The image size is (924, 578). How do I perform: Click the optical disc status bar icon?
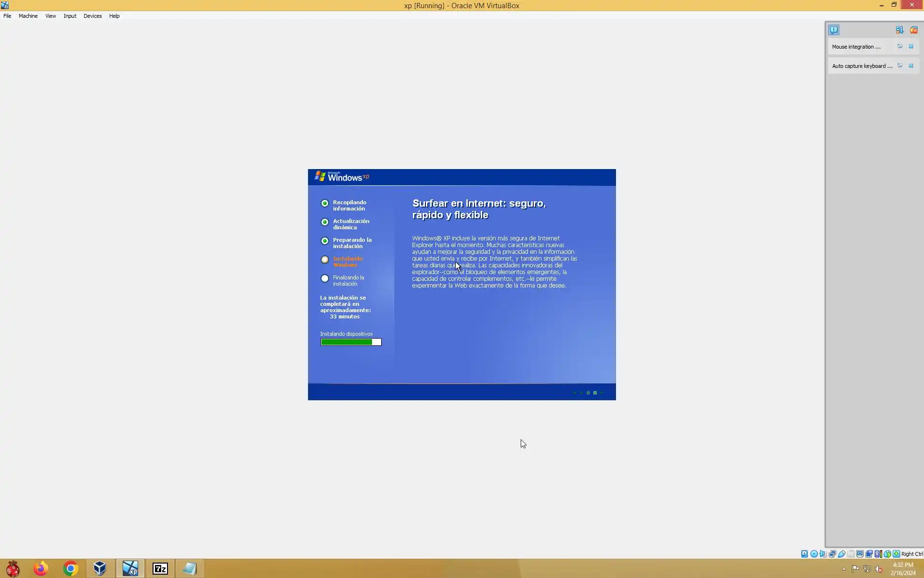pyautogui.click(x=814, y=554)
